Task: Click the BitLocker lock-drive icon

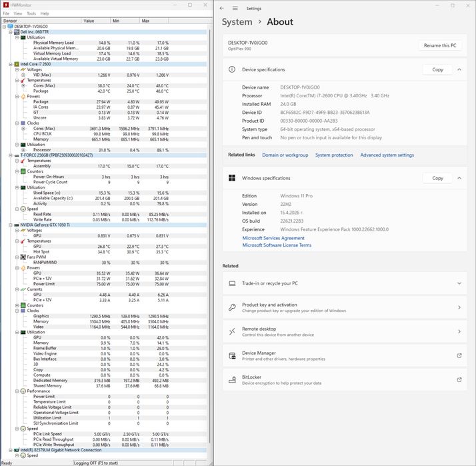Action: tap(232, 380)
